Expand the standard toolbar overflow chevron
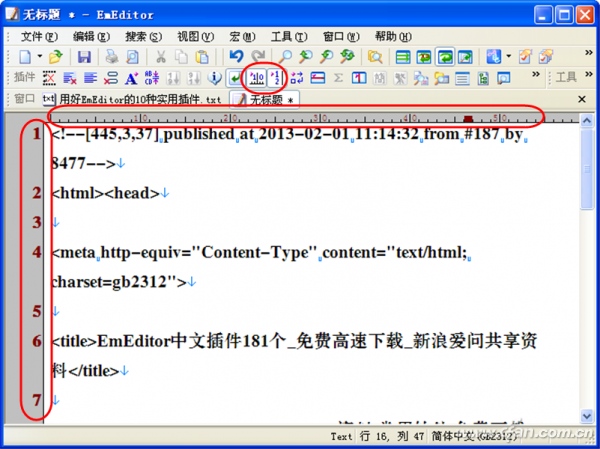The width and height of the screenshot is (600, 449). click(x=589, y=53)
